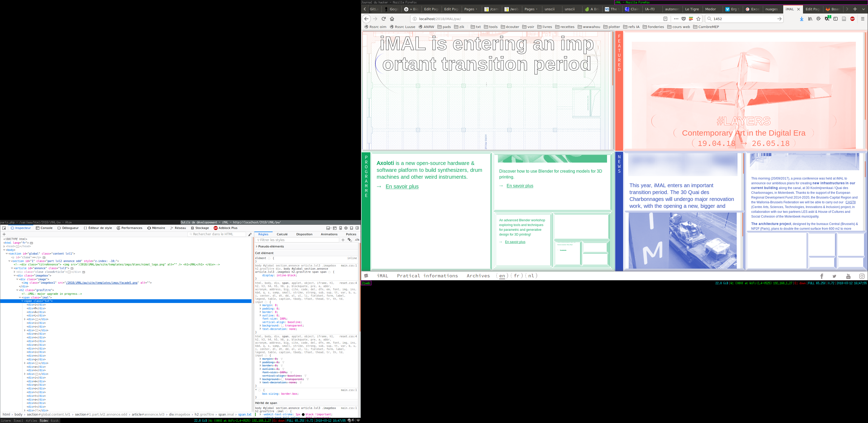
Task: Collapse the selected span class txt node
Action: click(22, 301)
